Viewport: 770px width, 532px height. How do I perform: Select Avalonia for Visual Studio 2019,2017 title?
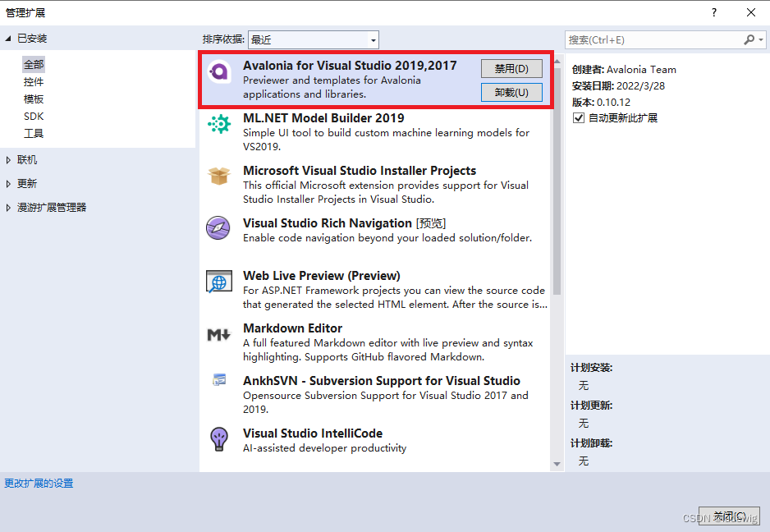pos(350,66)
